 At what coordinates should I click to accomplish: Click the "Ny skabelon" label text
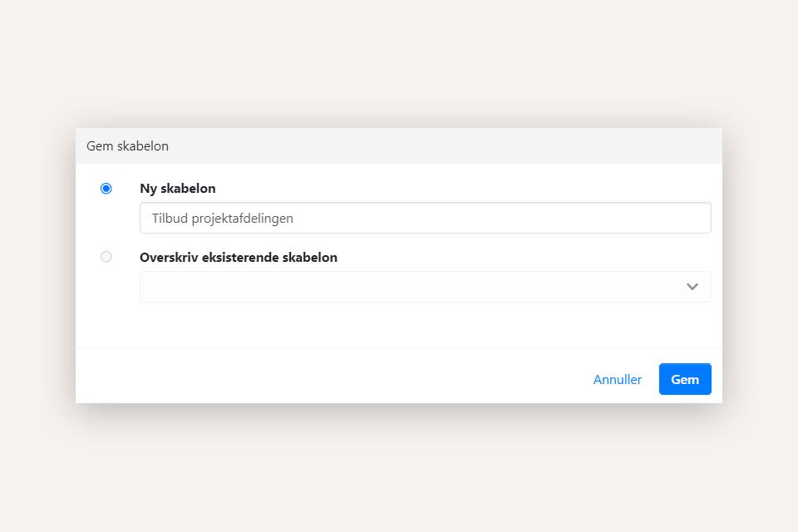pyautogui.click(x=177, y=189)
